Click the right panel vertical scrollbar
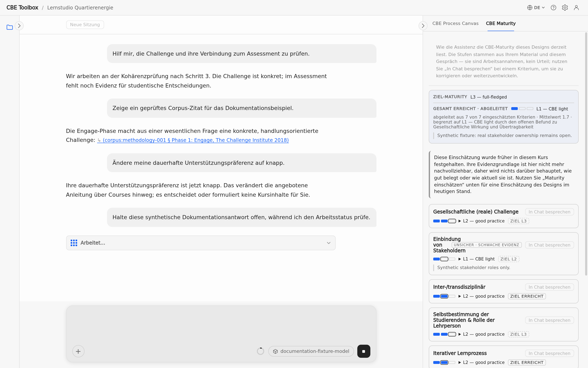 coord(586,154)
